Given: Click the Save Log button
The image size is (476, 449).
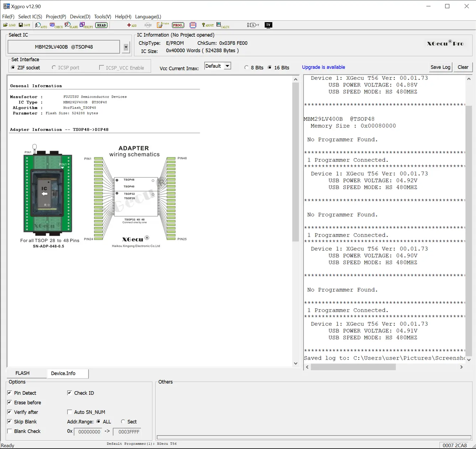Looking at the screenshot, I should [x=440, y=67].
